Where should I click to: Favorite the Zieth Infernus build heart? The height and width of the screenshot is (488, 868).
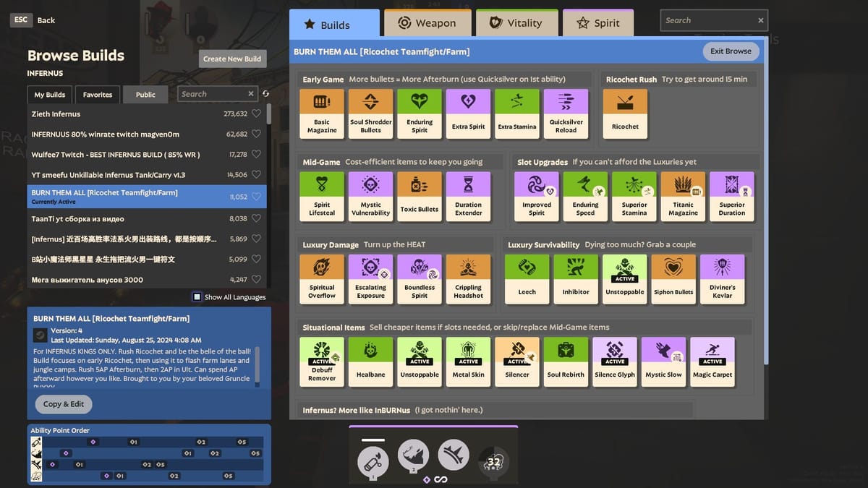click(x=256, y=114)
